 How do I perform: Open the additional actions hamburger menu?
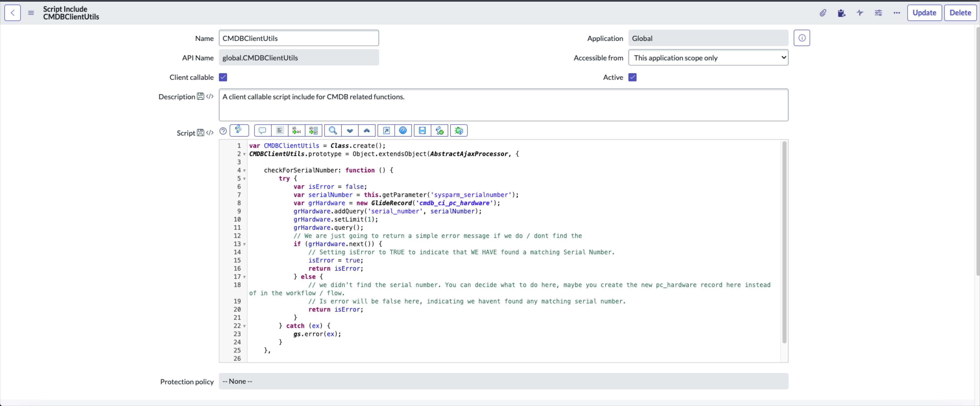point(31,13)
